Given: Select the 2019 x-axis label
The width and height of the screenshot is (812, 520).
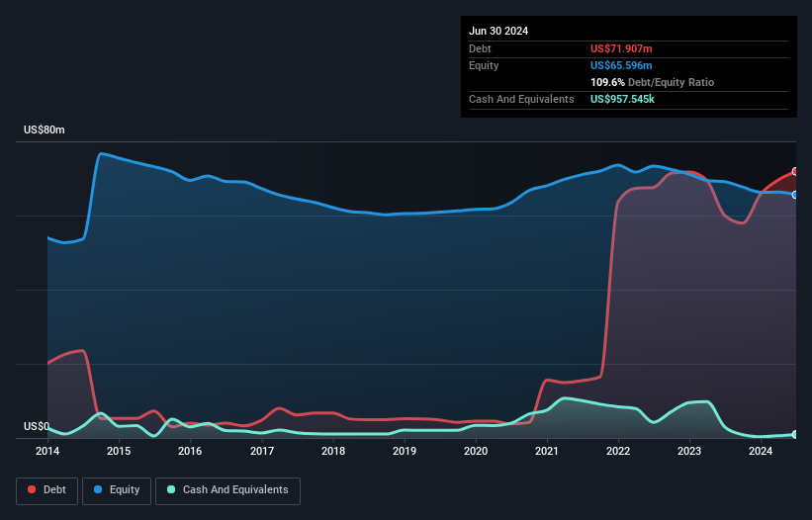Looking at the screenshot, I should point(405,451).
